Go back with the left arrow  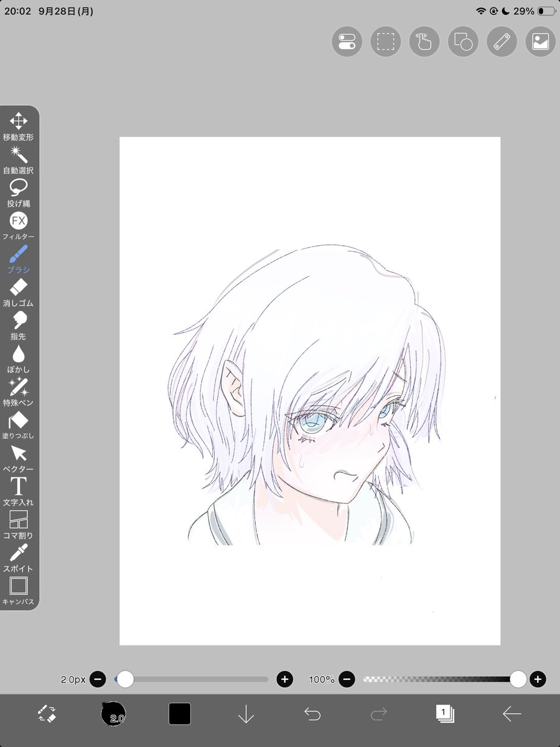(x=511, y=714)
